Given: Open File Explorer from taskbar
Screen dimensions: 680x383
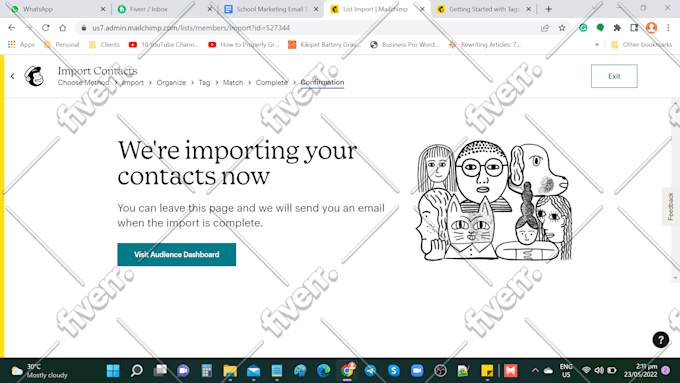Looking at the screenshot, I should 230,370.
